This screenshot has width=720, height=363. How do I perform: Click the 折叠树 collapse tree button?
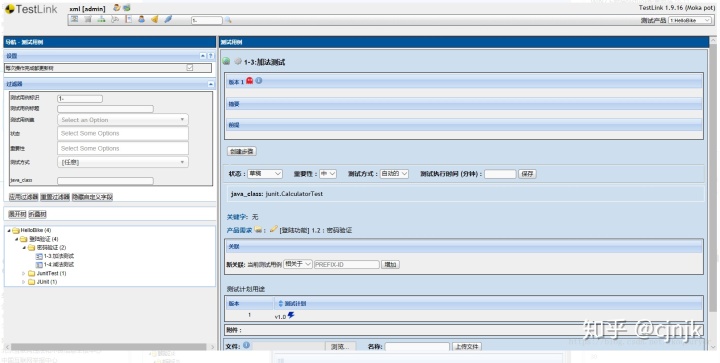pos(38,214)
